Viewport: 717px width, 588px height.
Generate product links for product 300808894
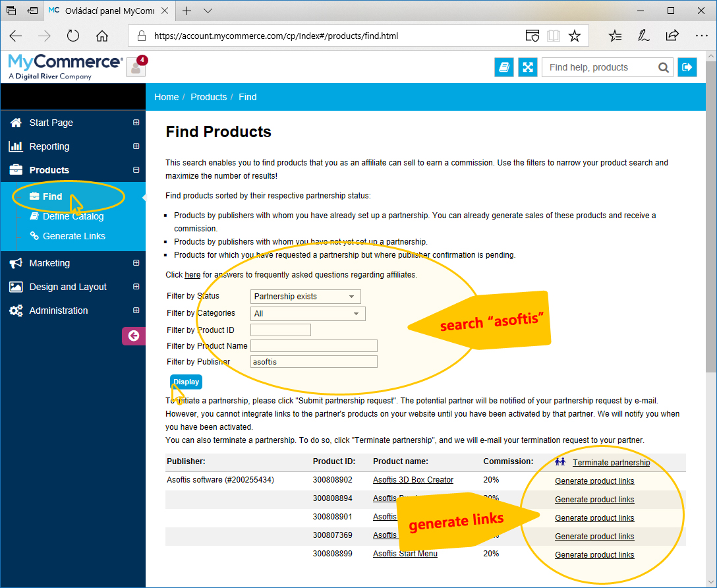coord(594,499)
